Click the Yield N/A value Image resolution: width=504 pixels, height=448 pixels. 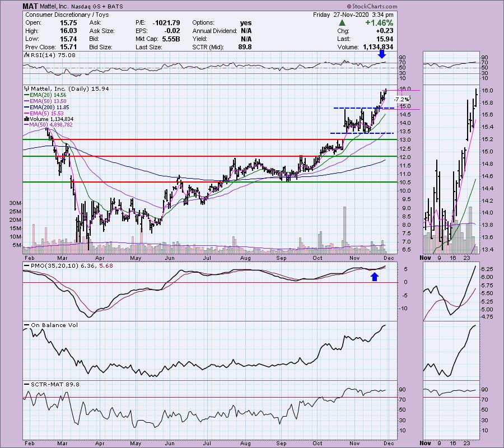[246, 39]
